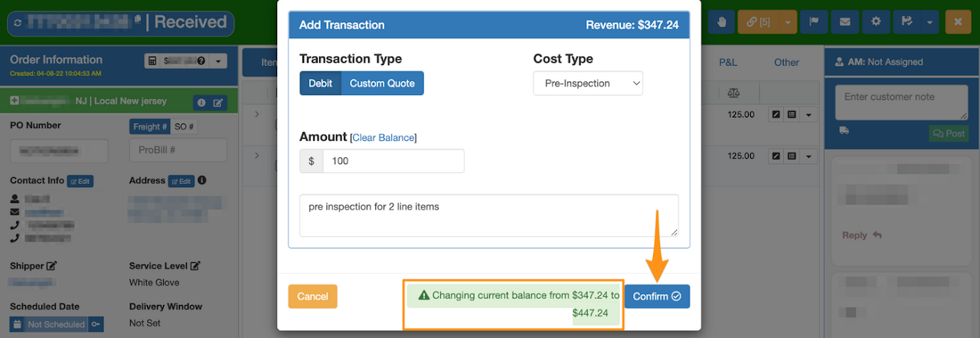The width and height of the screenshot is (980, 338).
Task: Select the Custom Quote transaction type
Action: point(382,84)
